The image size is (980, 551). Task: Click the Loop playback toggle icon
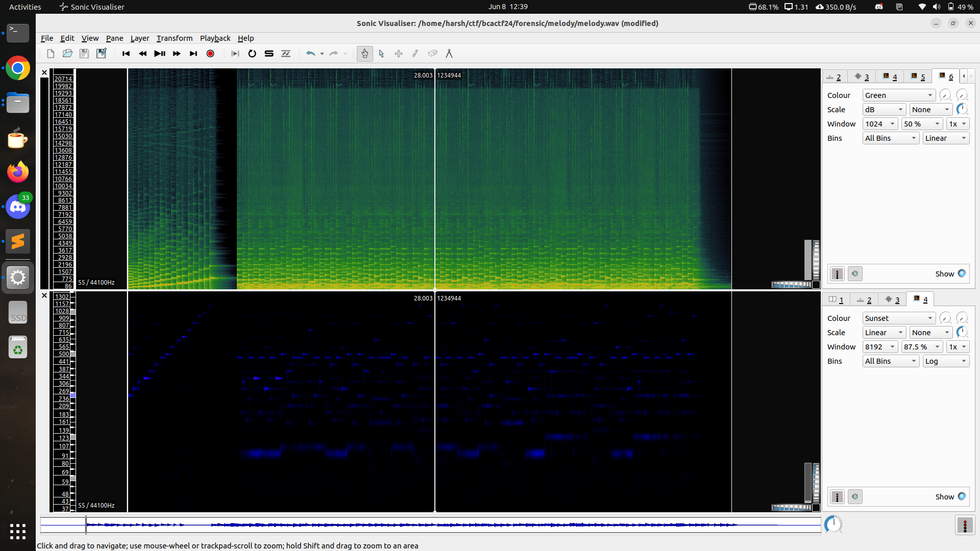pos(253,53)
